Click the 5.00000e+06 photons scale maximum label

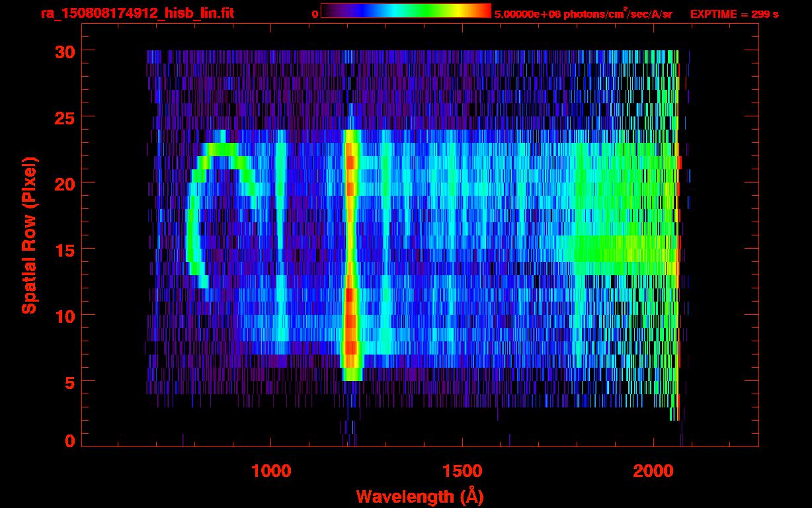583,14
